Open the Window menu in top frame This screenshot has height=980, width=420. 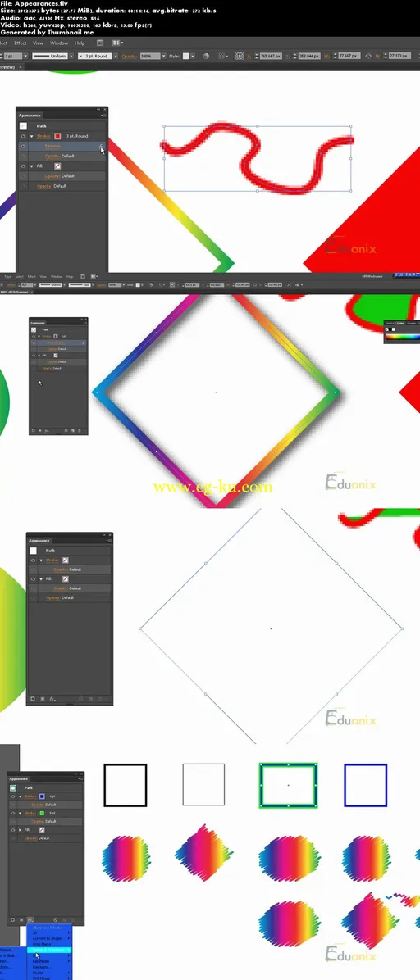click(x=59, y=43)
